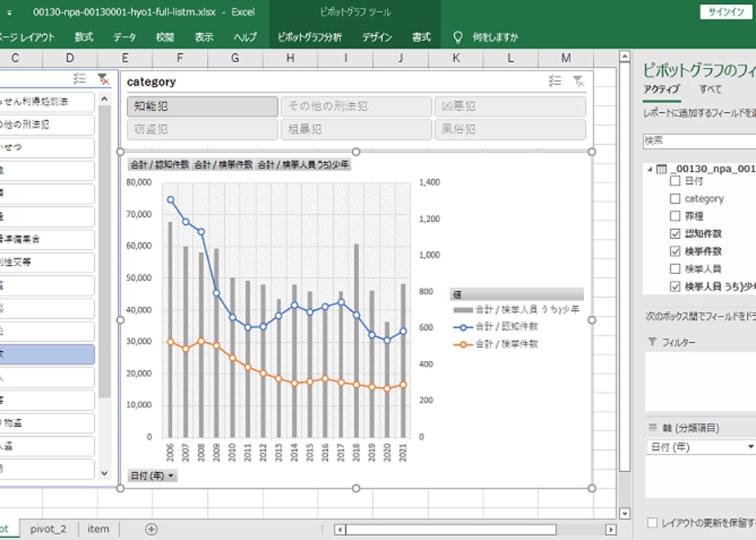Select column K header
The image size is (756, 540).
pos(456,58)
